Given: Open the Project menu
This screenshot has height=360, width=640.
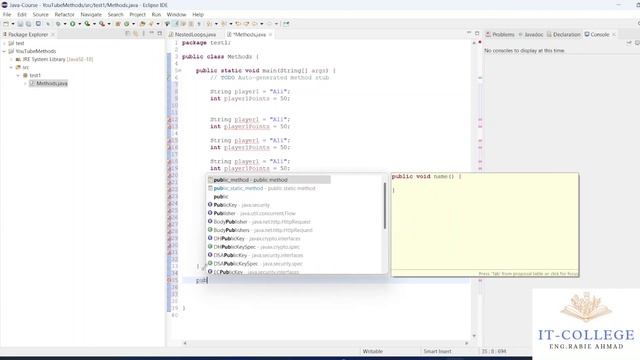Looking at the screenshot, I should tap(138, 14).
